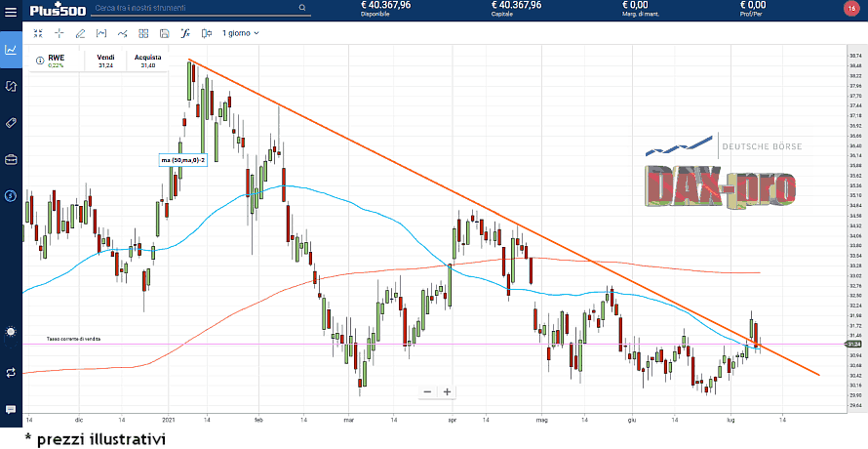Expand the 1 giorno timeframe dropdown
Viewport: 868px width, 449px height.
click(x=241, y=33)
